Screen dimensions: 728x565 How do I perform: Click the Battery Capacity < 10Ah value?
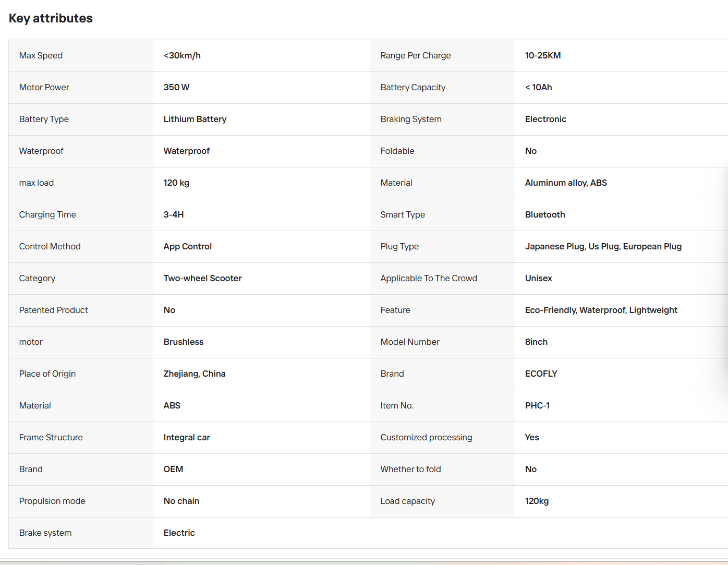(x=538, y=87)
